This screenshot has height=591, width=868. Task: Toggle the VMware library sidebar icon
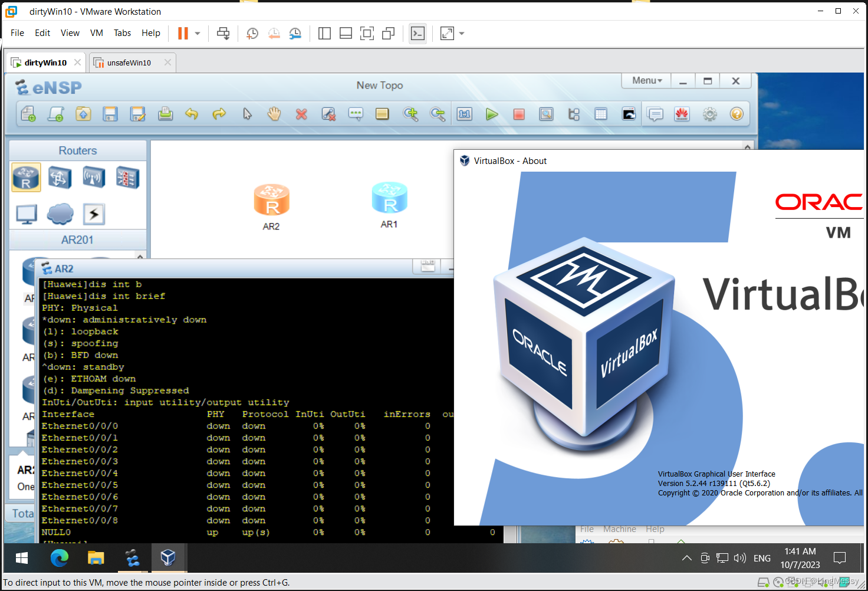pyautogui.click(x=324, y=34)
